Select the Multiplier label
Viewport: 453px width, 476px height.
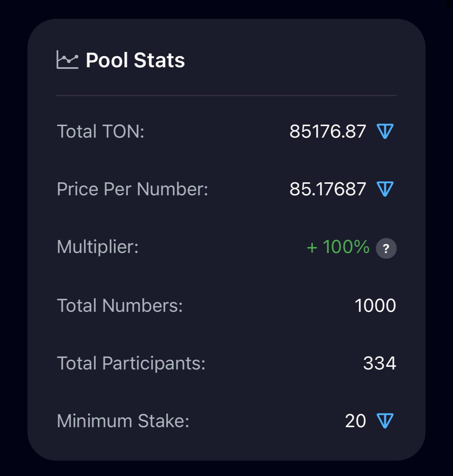[98, 247]
